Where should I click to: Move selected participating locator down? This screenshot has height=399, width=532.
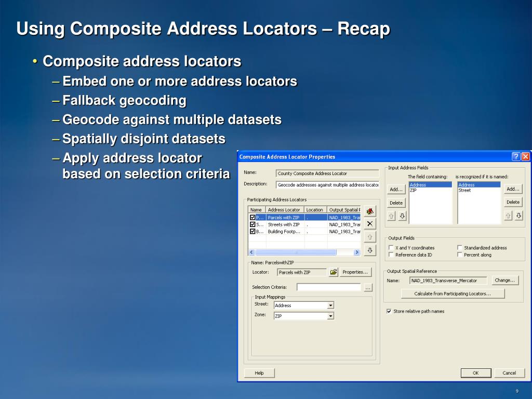(x=369, y=250)
